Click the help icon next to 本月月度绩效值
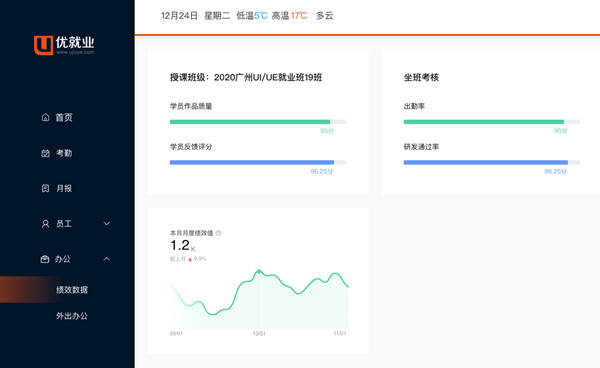This screenshot has height=368, width=600. click(x=218, y=233)
